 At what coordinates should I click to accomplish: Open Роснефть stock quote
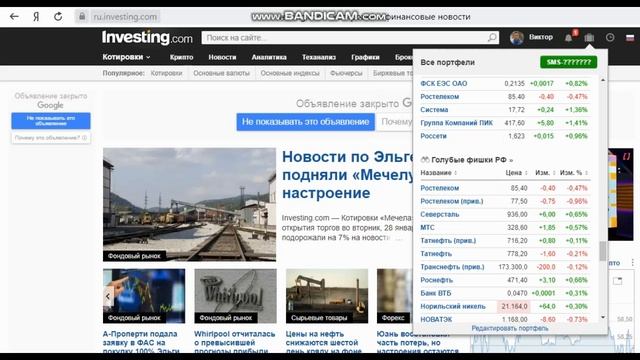(436, 280)
